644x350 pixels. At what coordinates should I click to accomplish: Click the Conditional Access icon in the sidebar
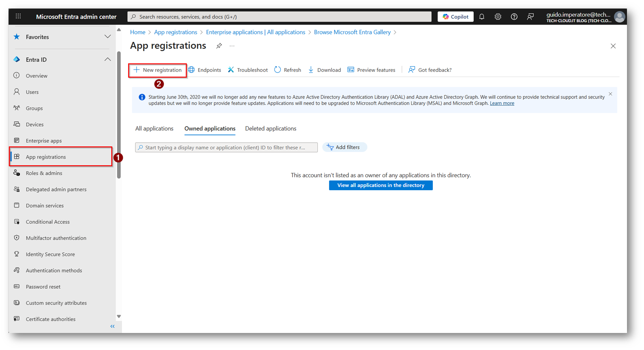click(x=17, y=221)
